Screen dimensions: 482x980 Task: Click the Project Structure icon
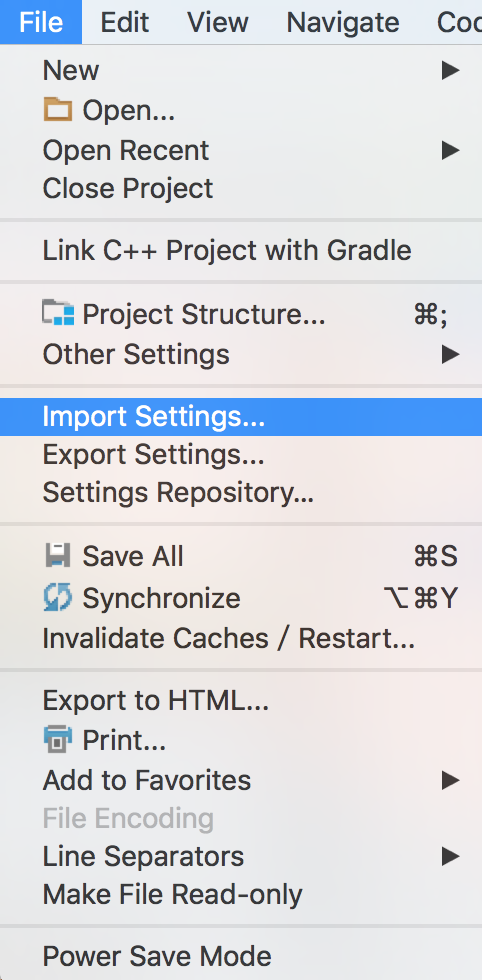point(58,312)
